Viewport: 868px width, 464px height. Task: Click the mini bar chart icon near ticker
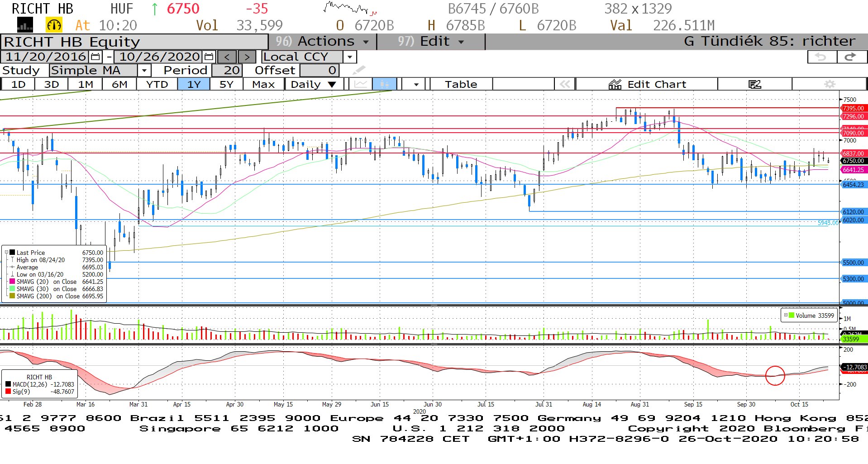[x=25, y=25]
